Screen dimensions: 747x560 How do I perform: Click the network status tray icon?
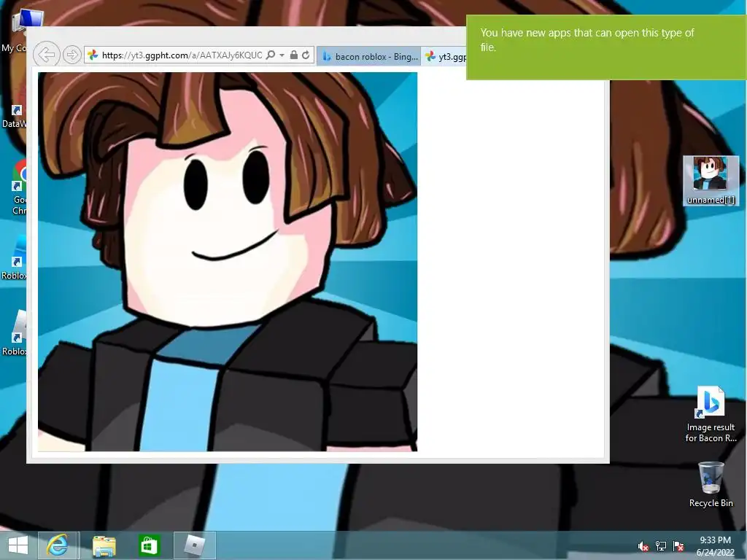[661, 546]
